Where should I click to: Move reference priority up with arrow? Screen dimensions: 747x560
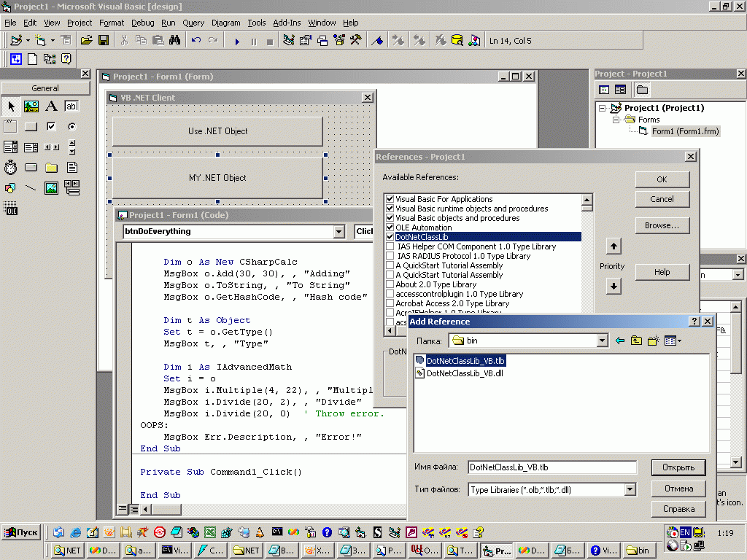[x=614, y=246]
